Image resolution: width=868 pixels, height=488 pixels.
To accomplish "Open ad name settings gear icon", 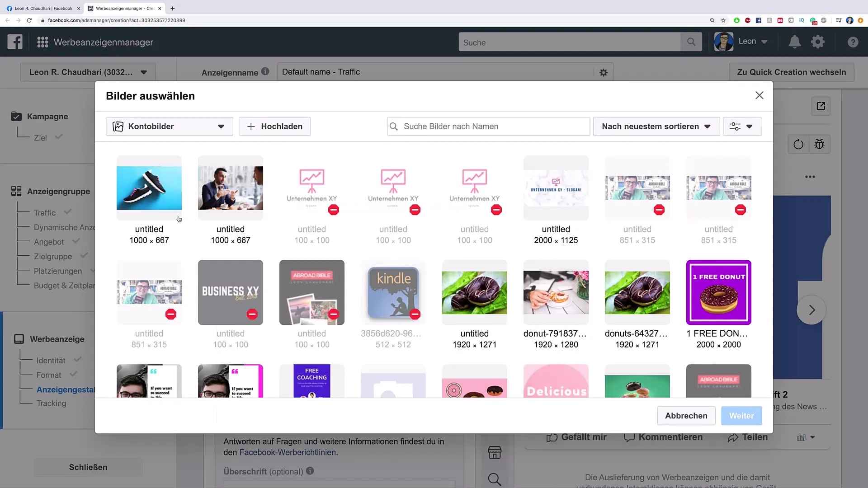I will tap(604, 72).
